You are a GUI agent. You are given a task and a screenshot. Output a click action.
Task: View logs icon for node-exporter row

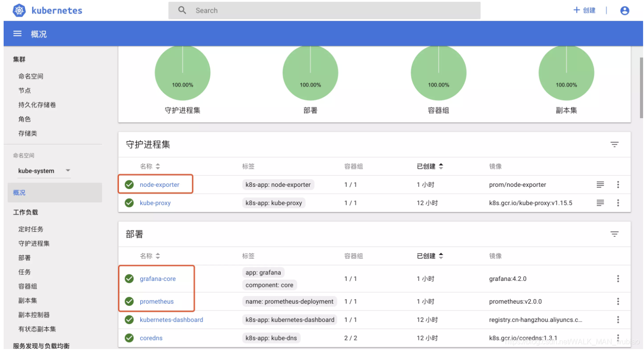pyautogui.click(x=600, y=185)
